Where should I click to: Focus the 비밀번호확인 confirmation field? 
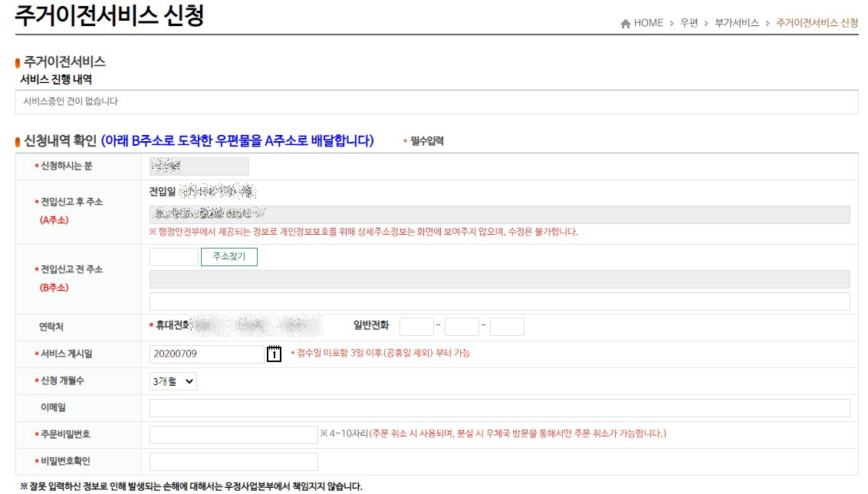(x=234, y=461)
